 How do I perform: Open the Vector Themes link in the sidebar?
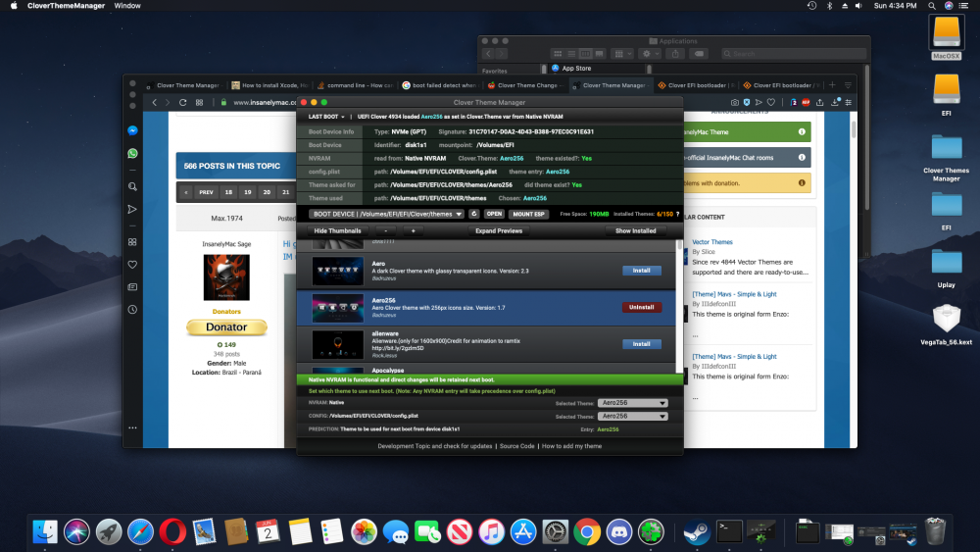tap(711, 242)
